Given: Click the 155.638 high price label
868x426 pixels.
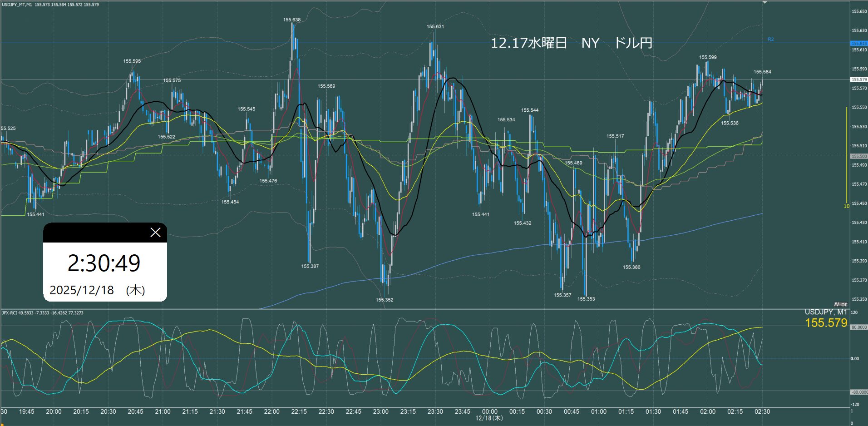Looking at the screenshot, I should coord(292,20).
